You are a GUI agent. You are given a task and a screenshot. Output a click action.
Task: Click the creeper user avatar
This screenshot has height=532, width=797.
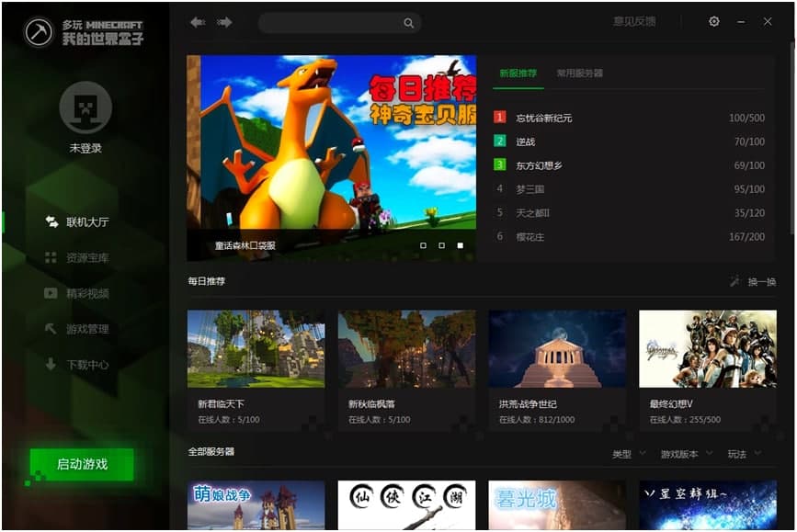coord(85,108)
